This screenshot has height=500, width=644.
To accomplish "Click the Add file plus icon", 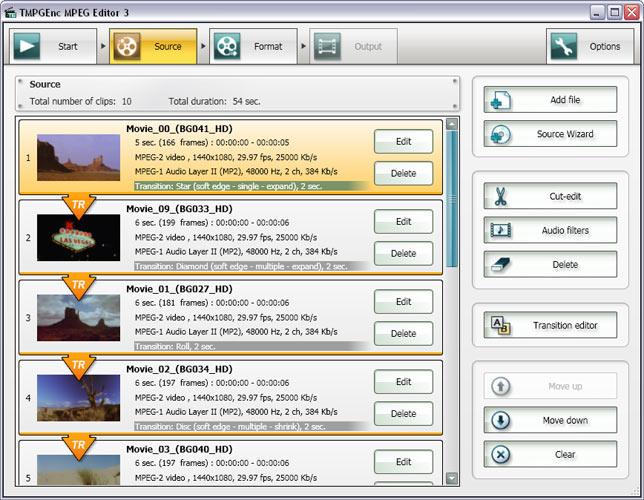I will [x=501, y=101].
